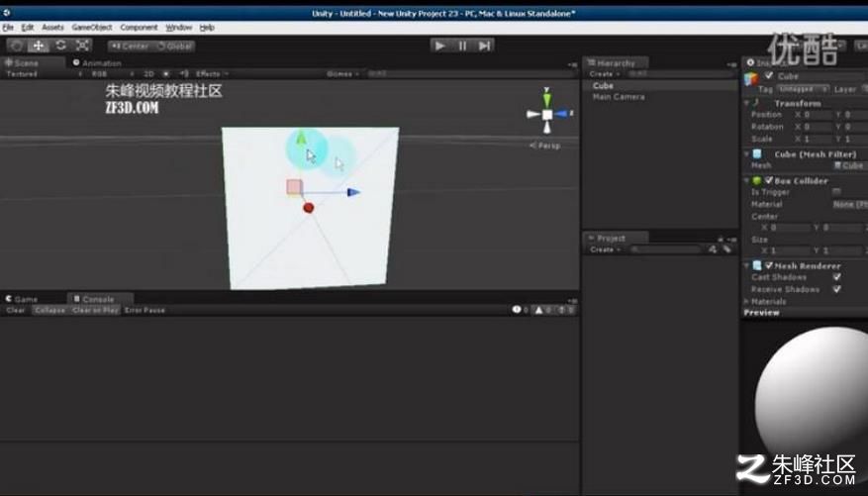868x496 pixels.
Task: Select the Hand tool in toolbar
Action: 17,46
